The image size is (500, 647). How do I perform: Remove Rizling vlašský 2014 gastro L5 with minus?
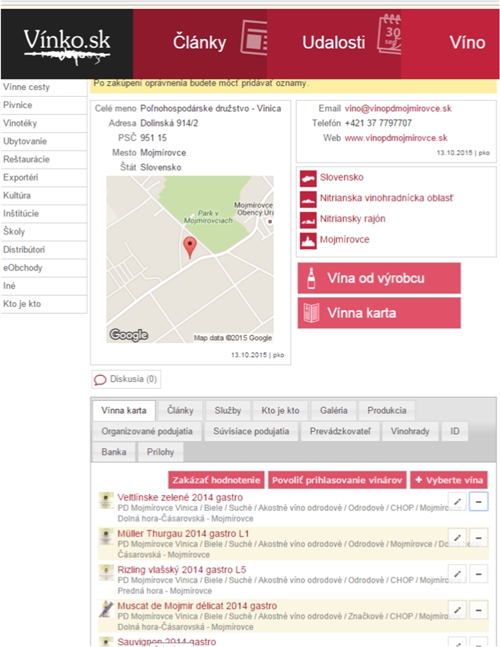[x=479, y=574]
